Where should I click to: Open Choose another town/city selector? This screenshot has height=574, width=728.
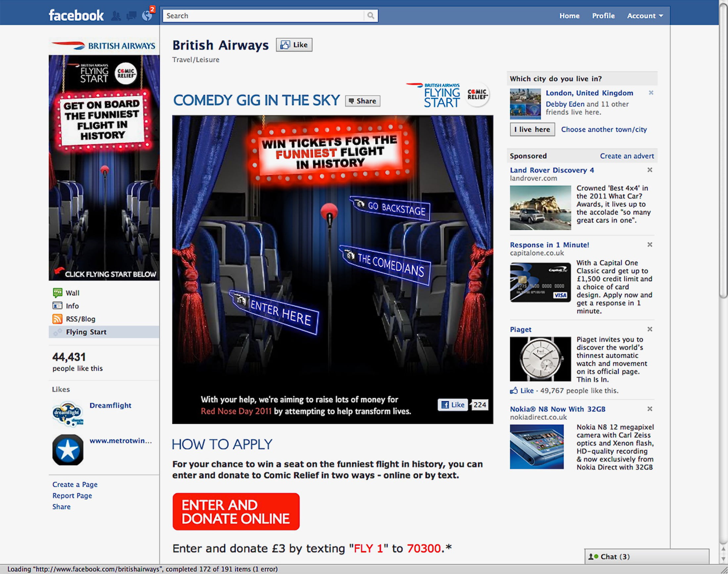click(x=604, y=129)
